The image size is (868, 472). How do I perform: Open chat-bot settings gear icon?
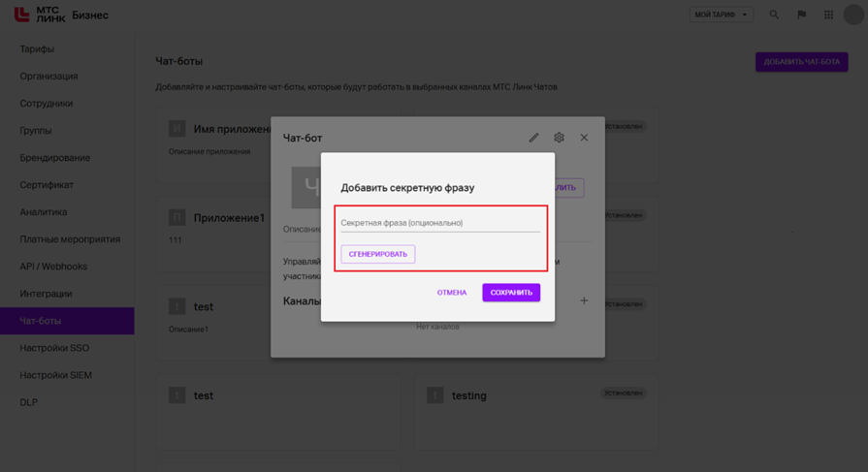[x=559, y=138]
